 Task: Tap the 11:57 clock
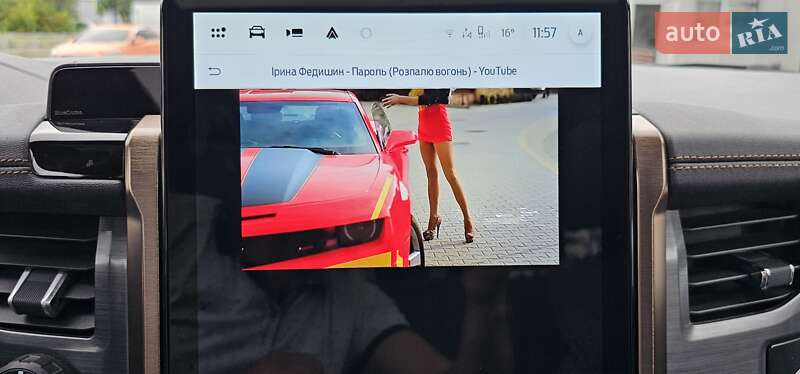coord(544,33)
